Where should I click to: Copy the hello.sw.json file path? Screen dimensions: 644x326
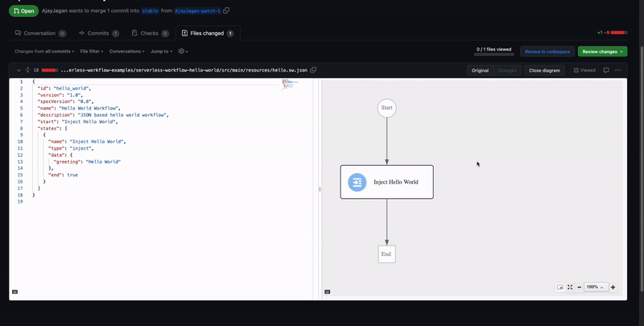[x=313, y=70]
